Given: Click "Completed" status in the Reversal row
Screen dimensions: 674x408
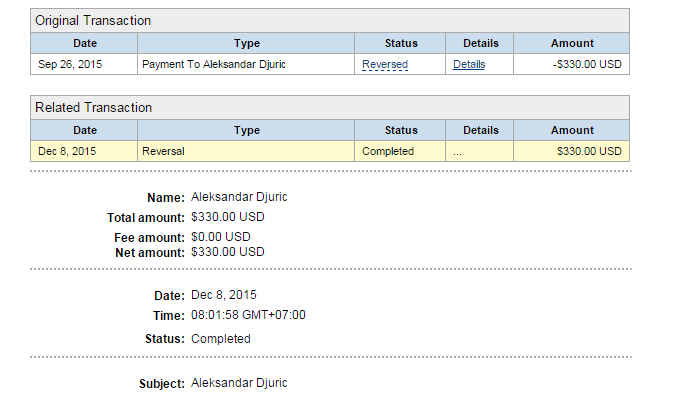Looking at the screenshot, I should pos(388,151).
